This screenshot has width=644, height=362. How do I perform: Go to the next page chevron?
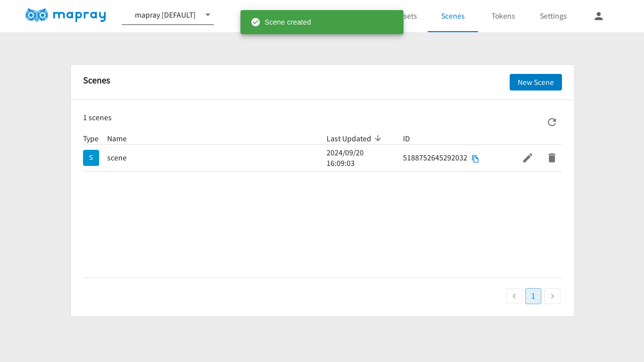click(552, 296)
